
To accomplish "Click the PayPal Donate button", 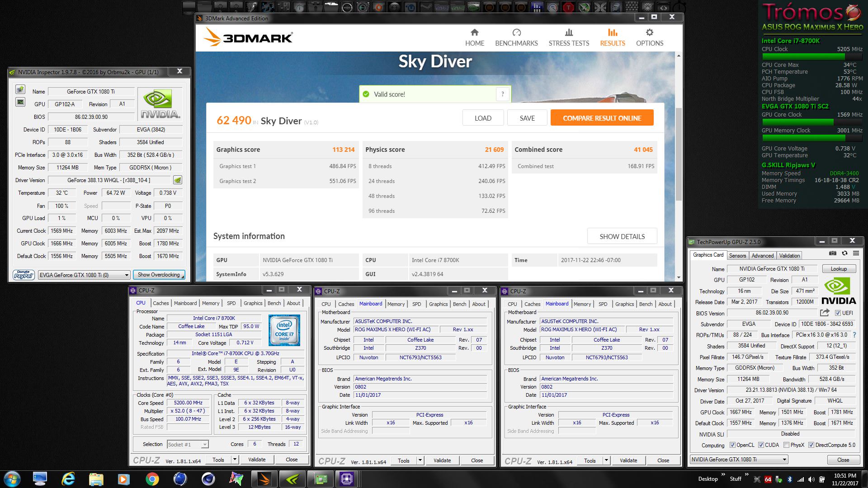I will (24, 275).
